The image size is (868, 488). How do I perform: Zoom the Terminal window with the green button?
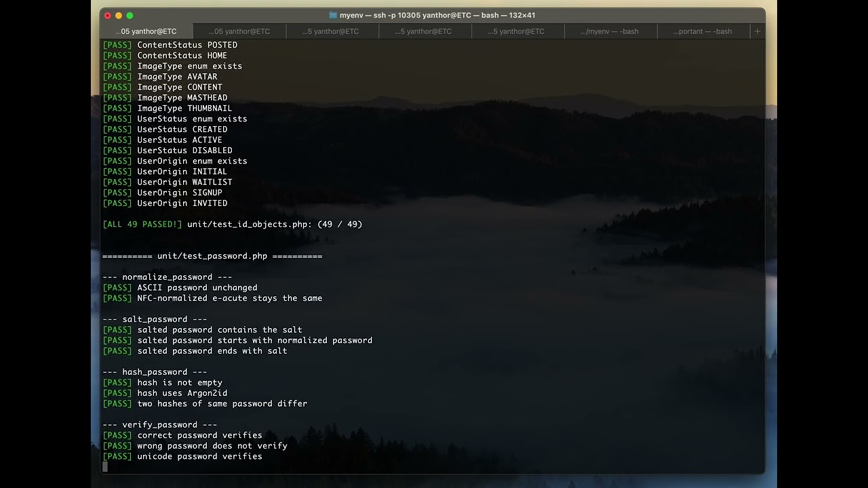point(130,16)
